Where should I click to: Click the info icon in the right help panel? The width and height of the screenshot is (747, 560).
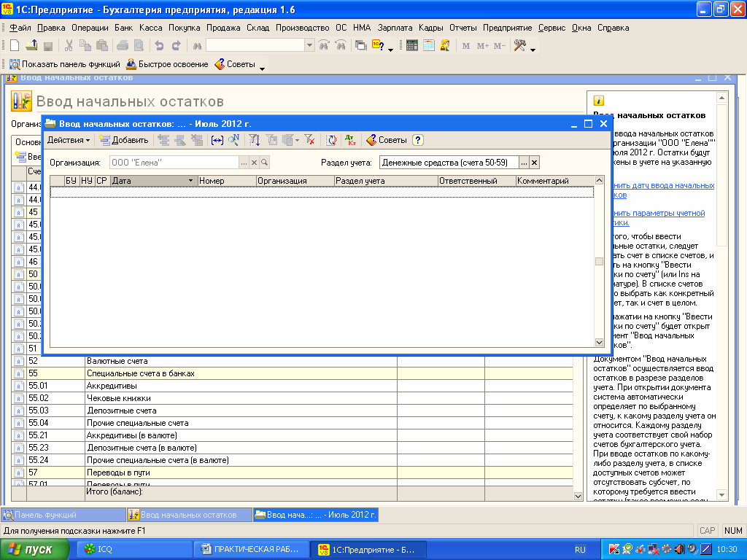click(x=599, y=101)
